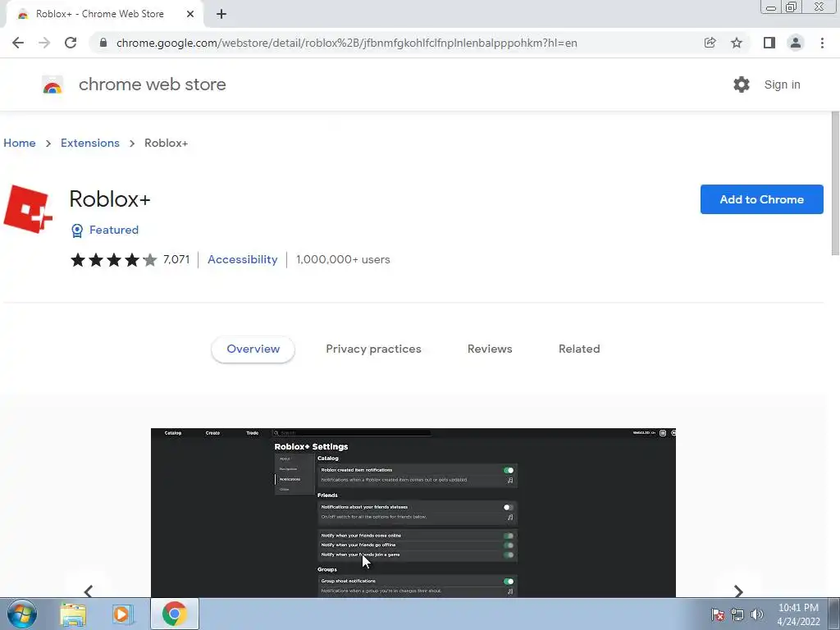Click the chrome web store header title
Viewport: 840px width, 630px height.
point(152,84)
